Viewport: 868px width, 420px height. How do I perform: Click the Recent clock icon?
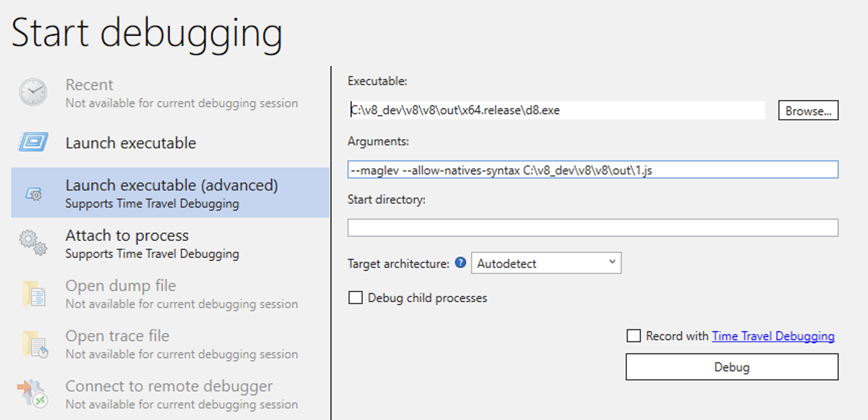tap(33, 92)
